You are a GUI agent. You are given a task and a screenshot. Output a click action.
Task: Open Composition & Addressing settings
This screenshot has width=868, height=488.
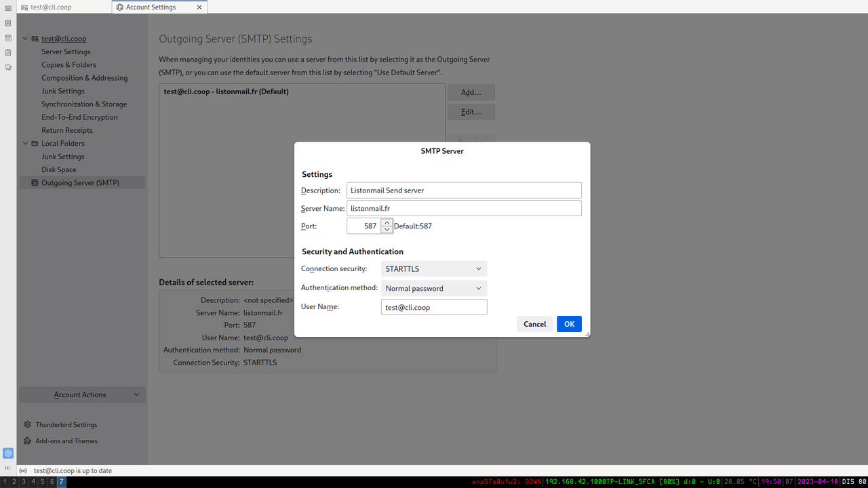84,78
